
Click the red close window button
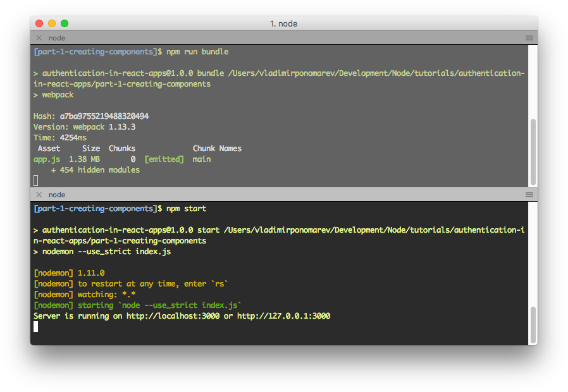click(39, 23)
